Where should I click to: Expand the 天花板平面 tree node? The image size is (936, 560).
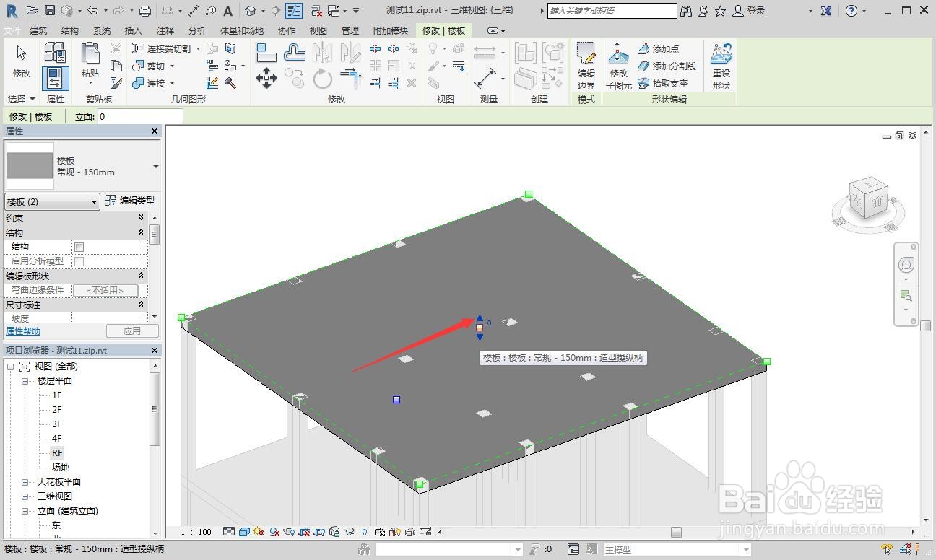[25, 482]
